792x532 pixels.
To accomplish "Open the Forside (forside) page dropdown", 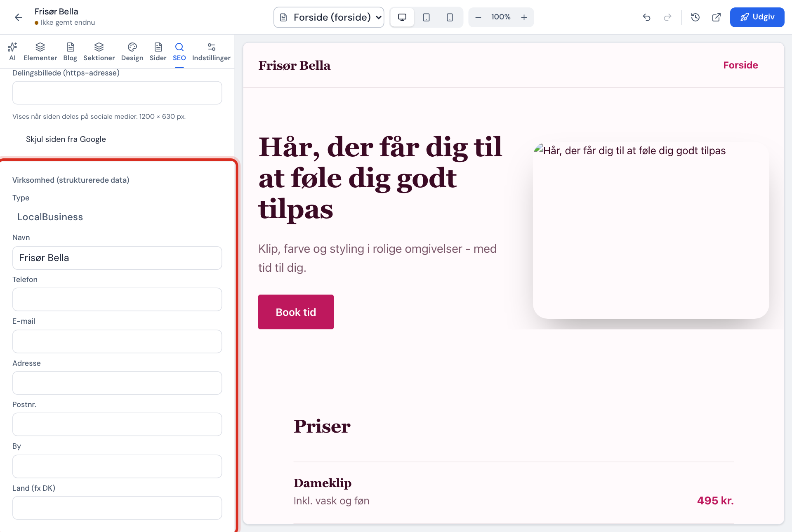I will click(329, 17).
